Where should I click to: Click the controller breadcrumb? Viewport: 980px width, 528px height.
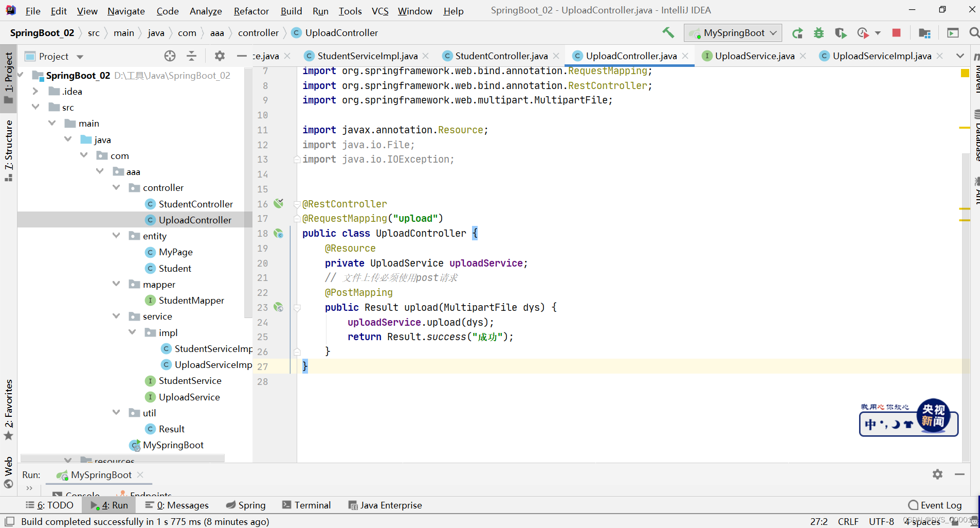coord(258,33)
